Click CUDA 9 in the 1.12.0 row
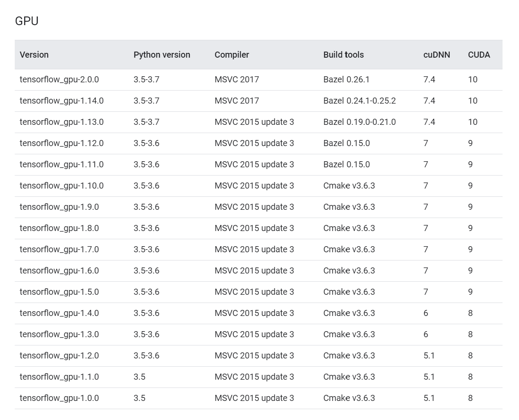Image resolution: width=519 pixels, height=420 pixels. pyautogui.click(x=470, y=143)
